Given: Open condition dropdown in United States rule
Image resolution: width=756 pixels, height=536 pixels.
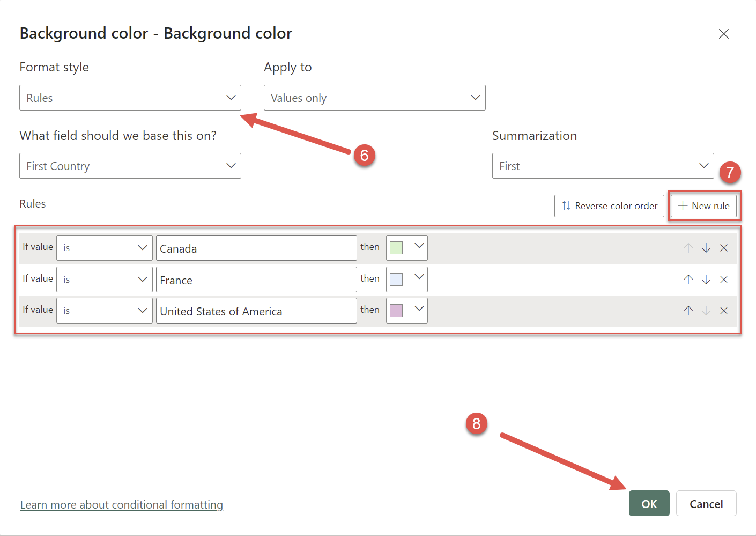Looking at the screenshot, I should pyautogui.click(x=105, y=311).
